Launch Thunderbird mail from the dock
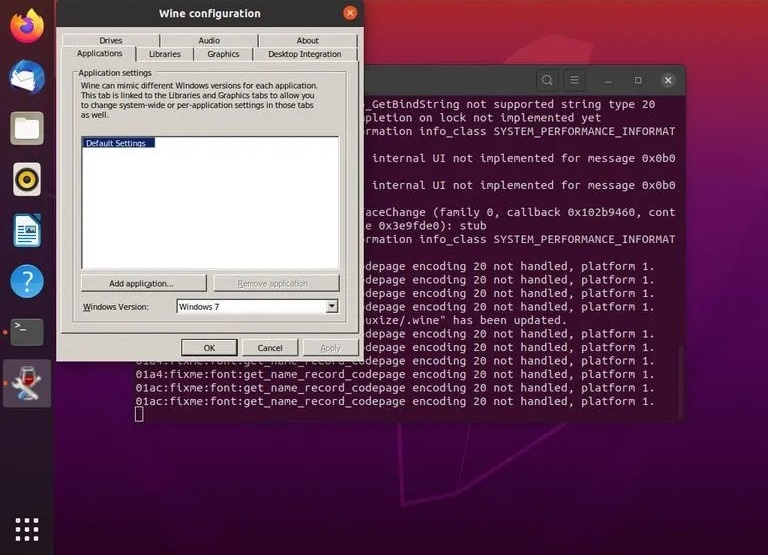 (27, 77)
